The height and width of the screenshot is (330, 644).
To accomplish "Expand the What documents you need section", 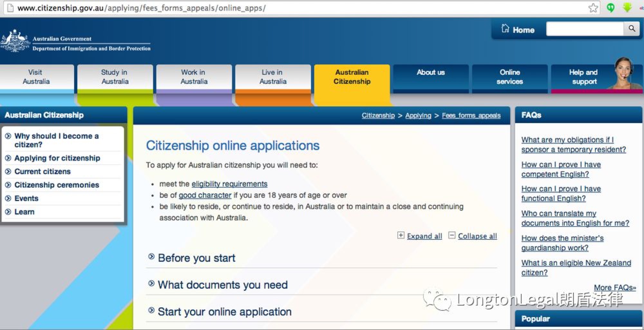I will (x=222, y=285).
